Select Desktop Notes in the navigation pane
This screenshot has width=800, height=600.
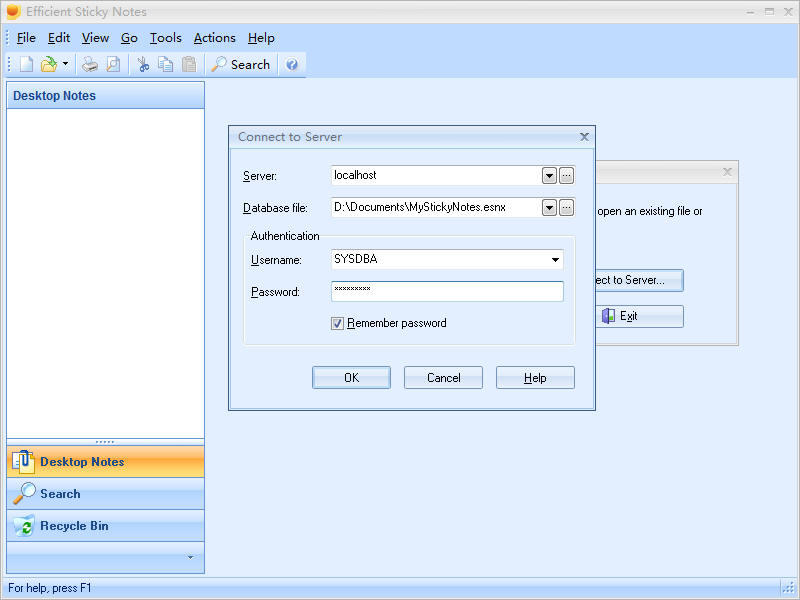[x=106, y=462]
